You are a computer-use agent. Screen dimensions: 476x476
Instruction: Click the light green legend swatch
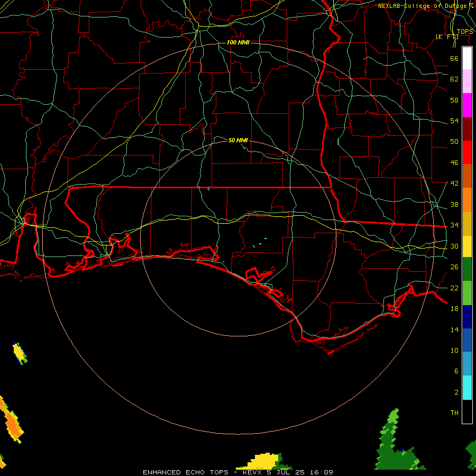coord(467,293)
